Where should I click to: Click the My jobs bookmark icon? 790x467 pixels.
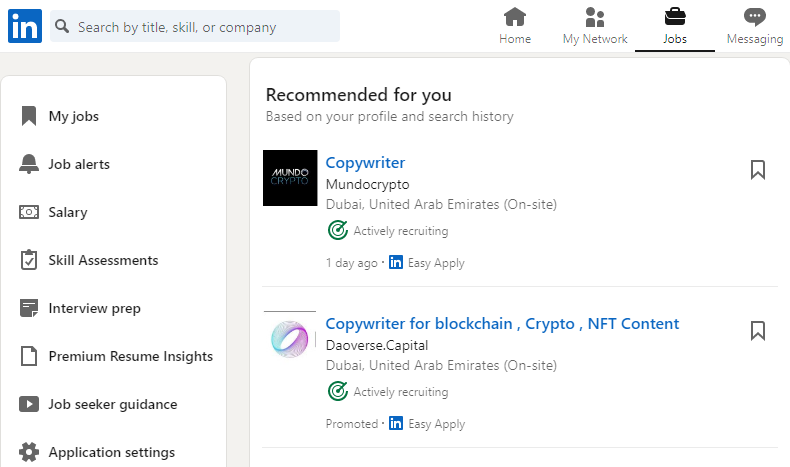coord(29,116)
